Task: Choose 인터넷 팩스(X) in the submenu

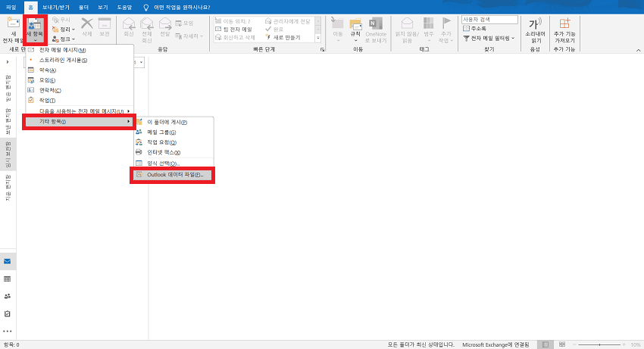Action: tap(174, 152)
